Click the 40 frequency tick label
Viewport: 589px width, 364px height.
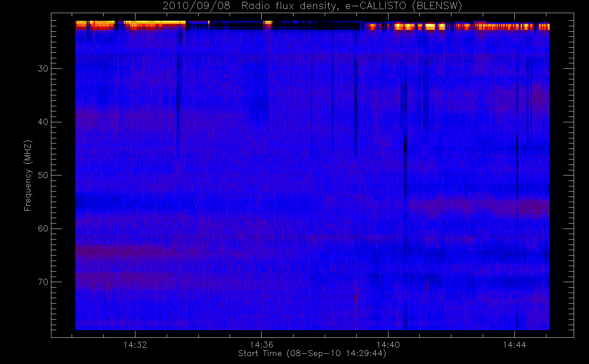(x=43, y=122)
